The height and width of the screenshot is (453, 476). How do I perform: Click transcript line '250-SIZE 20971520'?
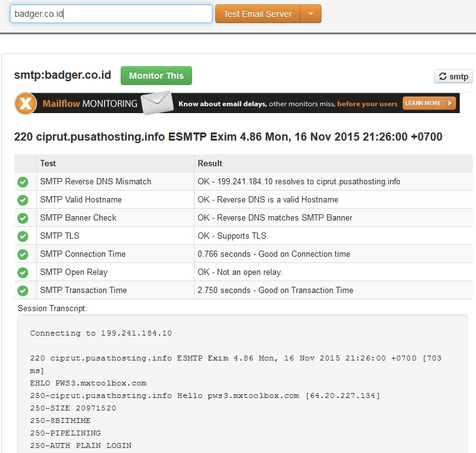click(73, 408)
